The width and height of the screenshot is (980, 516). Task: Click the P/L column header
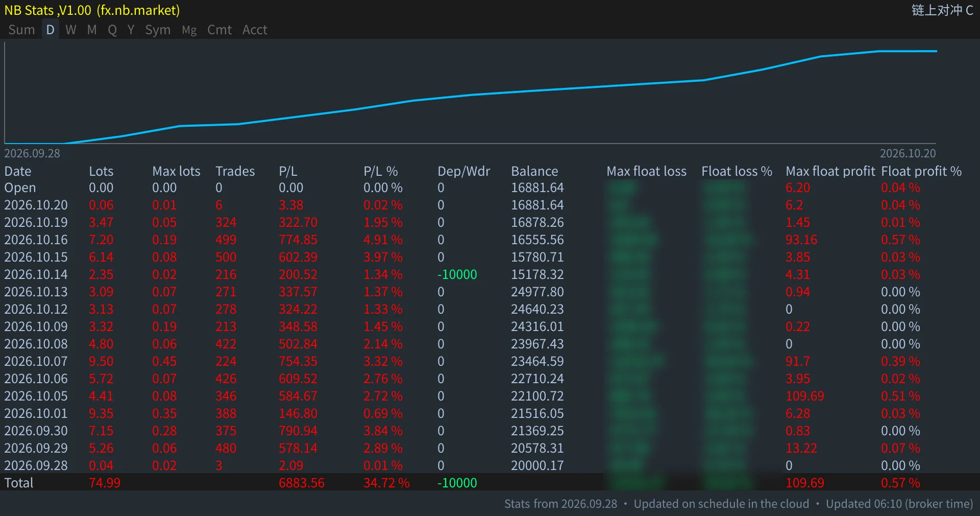click(x=288, y=171)
